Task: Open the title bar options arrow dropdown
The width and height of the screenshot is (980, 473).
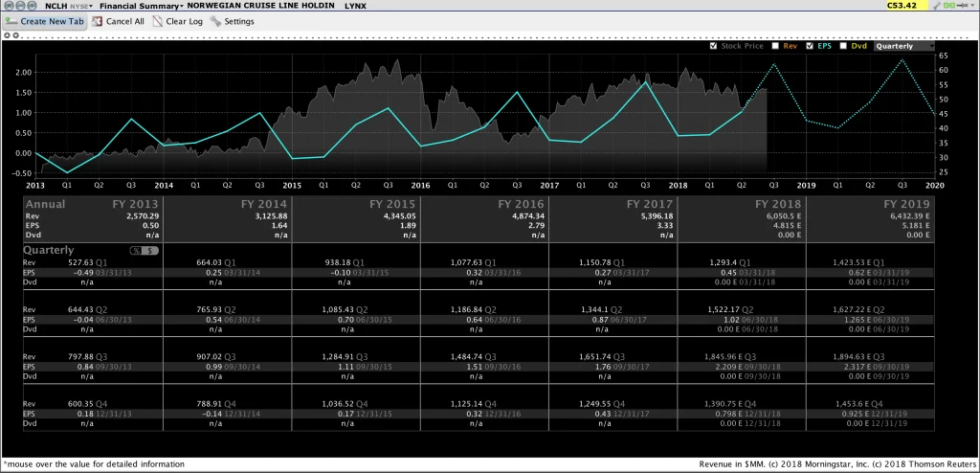Action: point(972,6)
